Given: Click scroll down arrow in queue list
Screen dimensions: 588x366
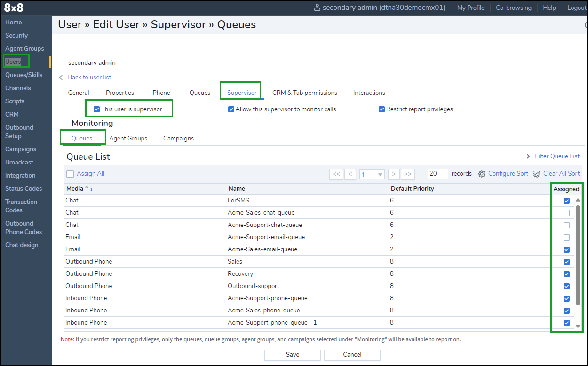Looking at the screenshot, I should (x=578, y=326).
